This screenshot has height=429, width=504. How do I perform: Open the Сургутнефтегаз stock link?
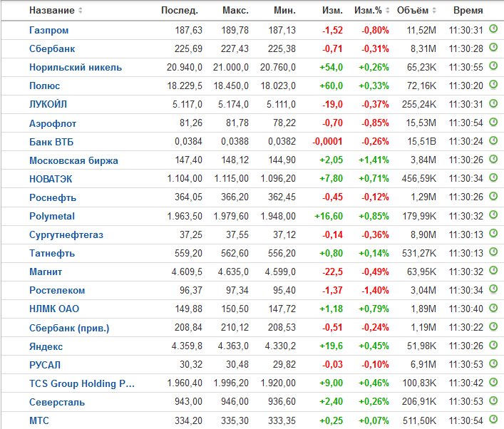click(66, 235)
